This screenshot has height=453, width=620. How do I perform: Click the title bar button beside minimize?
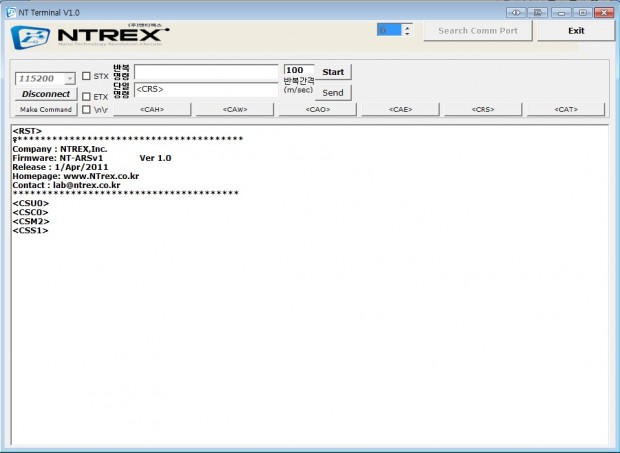pos(538,13)
